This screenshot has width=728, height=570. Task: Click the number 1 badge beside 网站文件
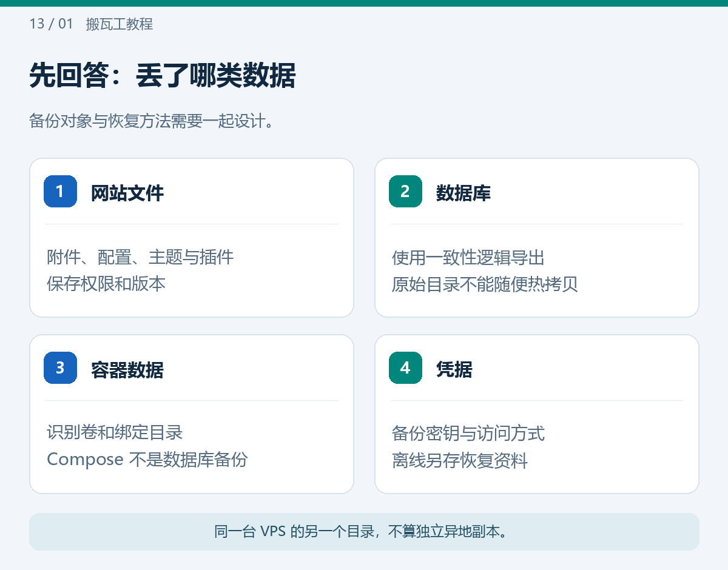click(x=60, y=192)
